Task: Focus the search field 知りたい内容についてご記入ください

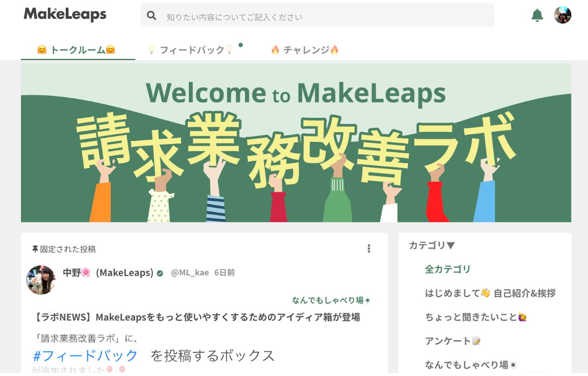Action: [317, 15]
